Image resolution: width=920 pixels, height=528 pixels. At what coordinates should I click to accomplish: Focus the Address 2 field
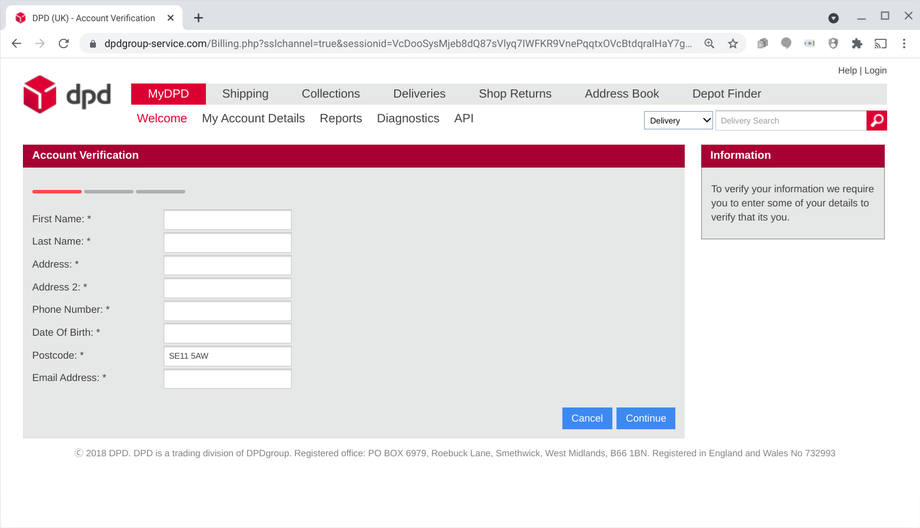coord(228,288)
